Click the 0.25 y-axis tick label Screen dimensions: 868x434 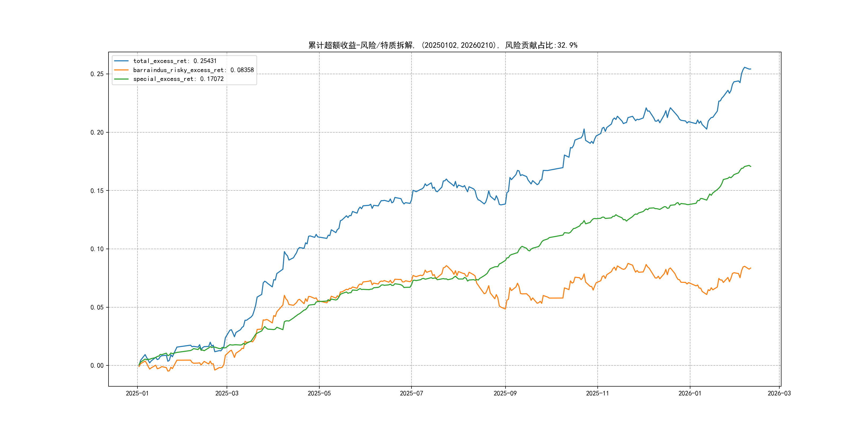tap(97, 74)
